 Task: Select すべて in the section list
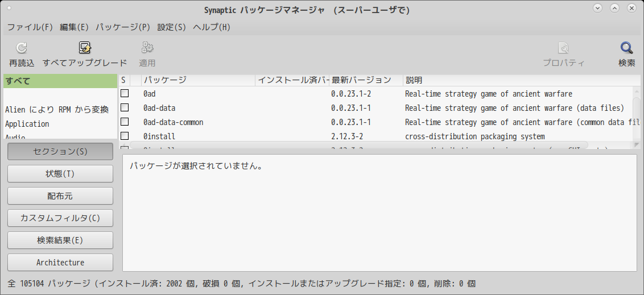tap(60, 81)
